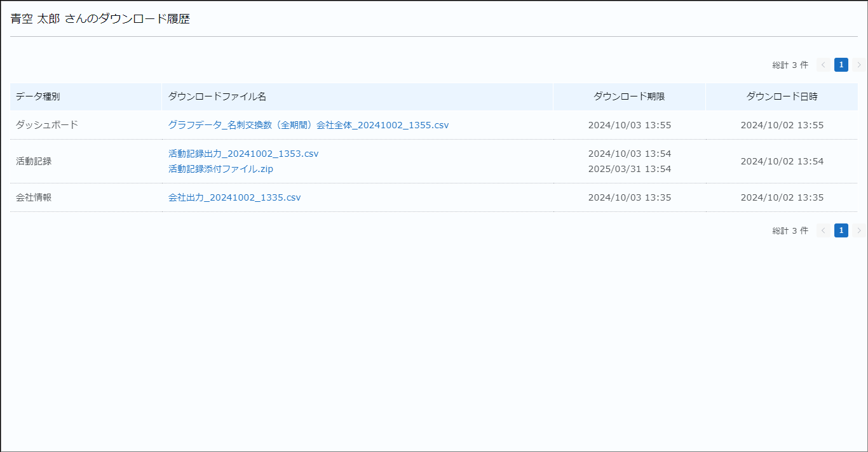Image resolution: width=868 pixels, height=452 pixels.
Task: Click the top previous page arrow
Action: click(x=823, y=65)
